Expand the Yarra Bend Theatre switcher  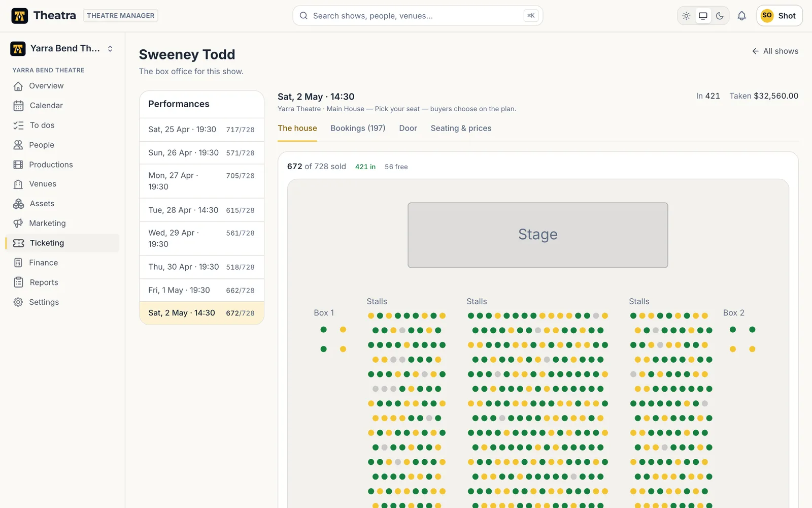point(62,49)
